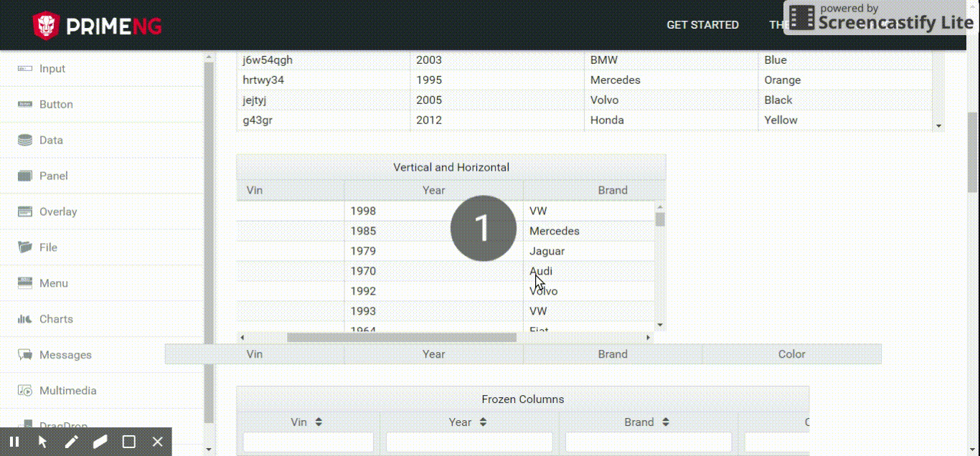This screenshot has width=980, height=456.
Task: Click the Vin filter input in Frozen Columns
Action: click(x=308, y=442)
